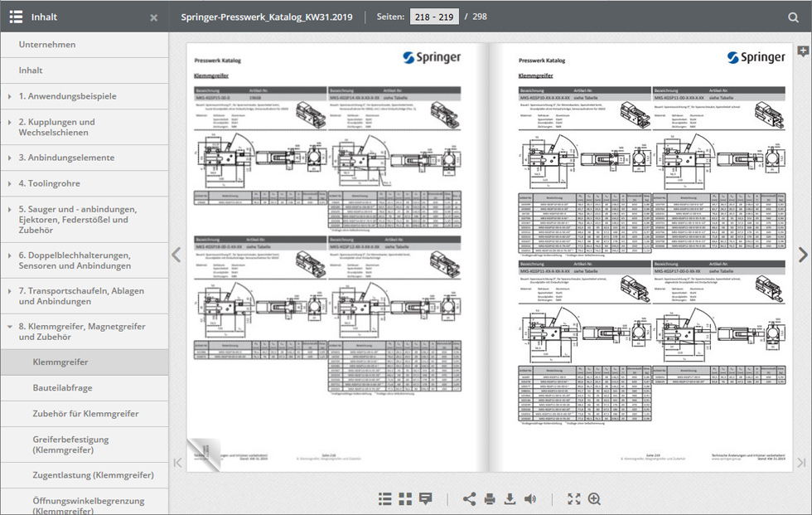Open the contents list in bottom toolbar
This screenshot has width=812, height=515.
(x=384, y=499)
